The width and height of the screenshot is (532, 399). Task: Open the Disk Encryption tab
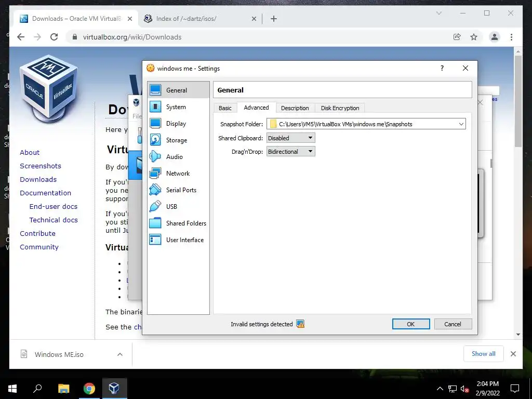tap(340, 108)
